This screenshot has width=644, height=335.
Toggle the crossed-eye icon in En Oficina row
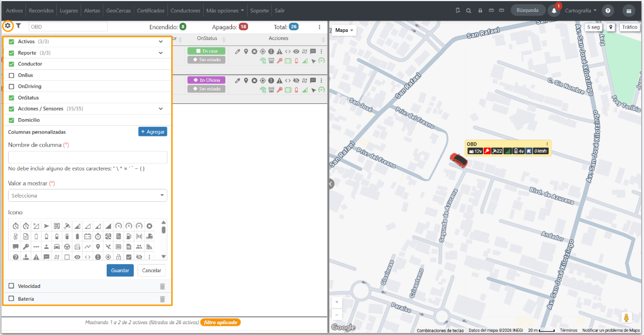296,81
